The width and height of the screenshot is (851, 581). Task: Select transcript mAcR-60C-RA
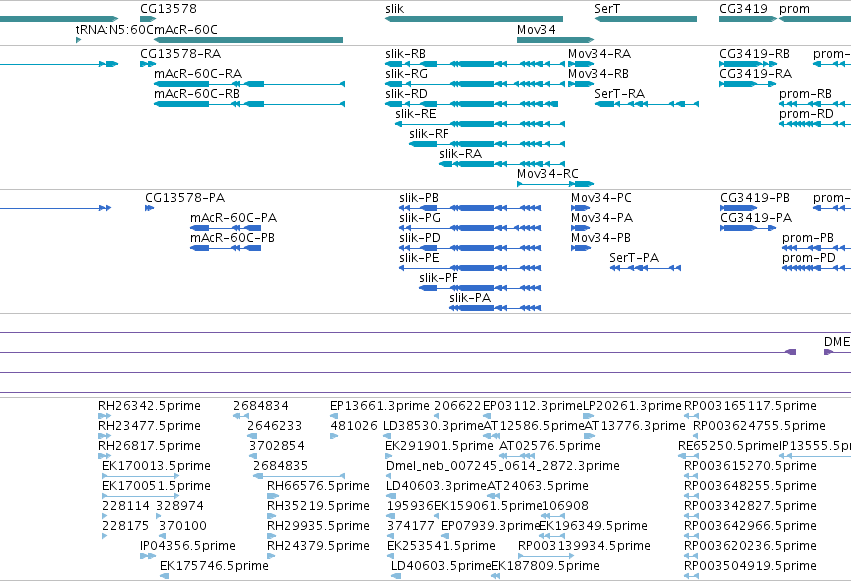click(x=249, y=84)
